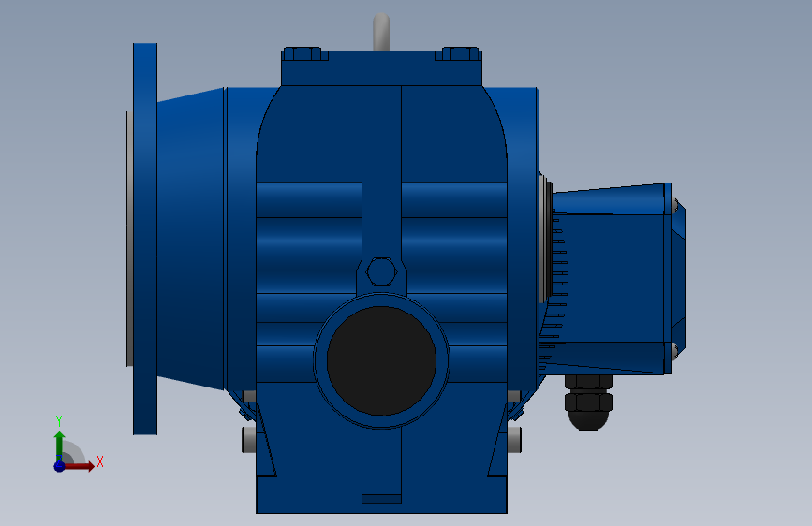Viewport: 812px width, 526px height.
Task: Select the gray lifting eye pin on top
Action: [x=381, y=32]
